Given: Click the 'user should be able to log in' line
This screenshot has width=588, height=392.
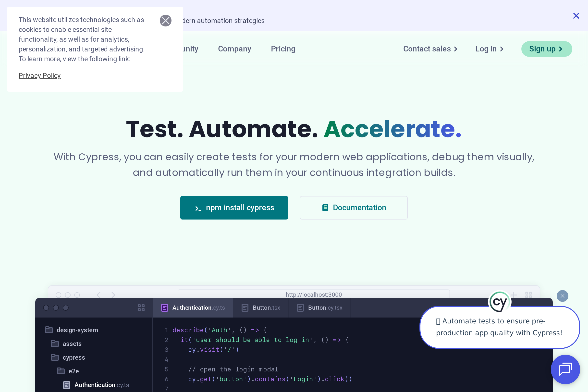Looking at the screenshot, I should (265, 340).
